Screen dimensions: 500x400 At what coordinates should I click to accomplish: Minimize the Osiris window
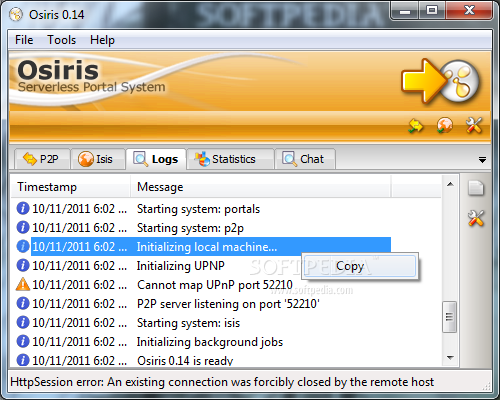tap(405, 11)
